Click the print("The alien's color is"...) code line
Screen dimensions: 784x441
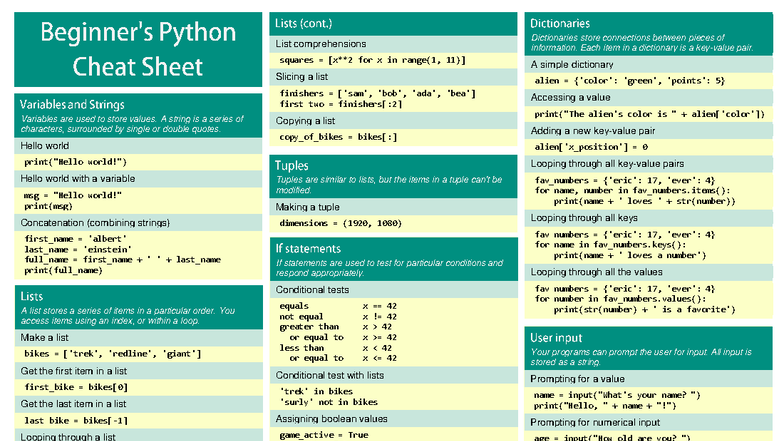point(650,114)
